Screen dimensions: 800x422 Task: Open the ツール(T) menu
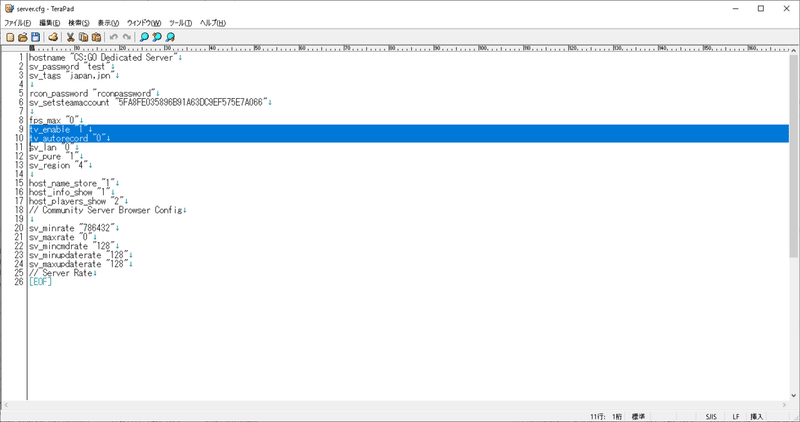click(180, 23)
